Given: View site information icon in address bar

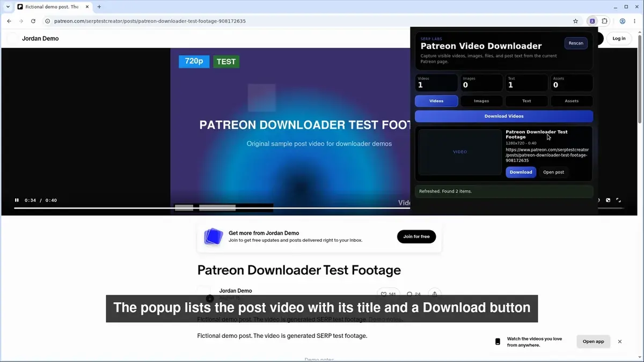Looking at the screenshot, I should (x=48, y=21).
